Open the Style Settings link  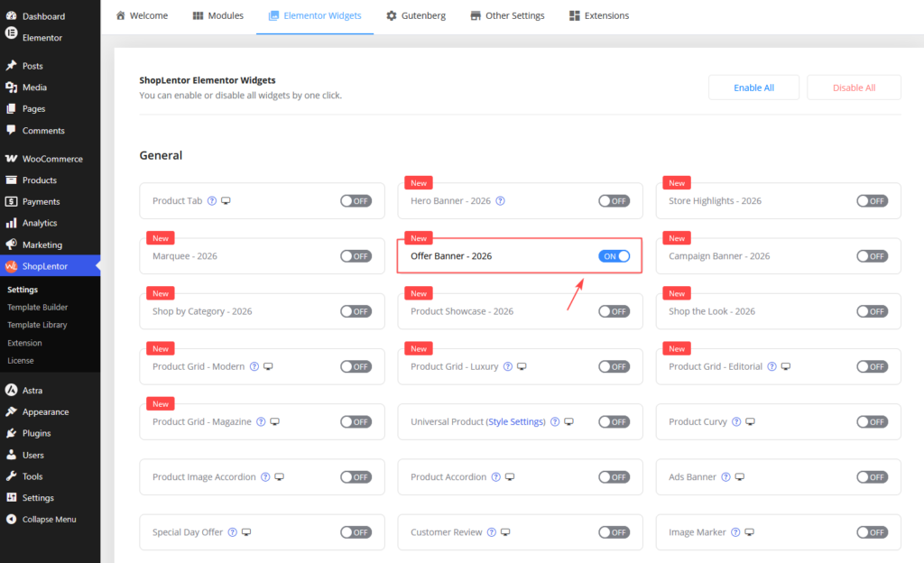coord(515,421)
